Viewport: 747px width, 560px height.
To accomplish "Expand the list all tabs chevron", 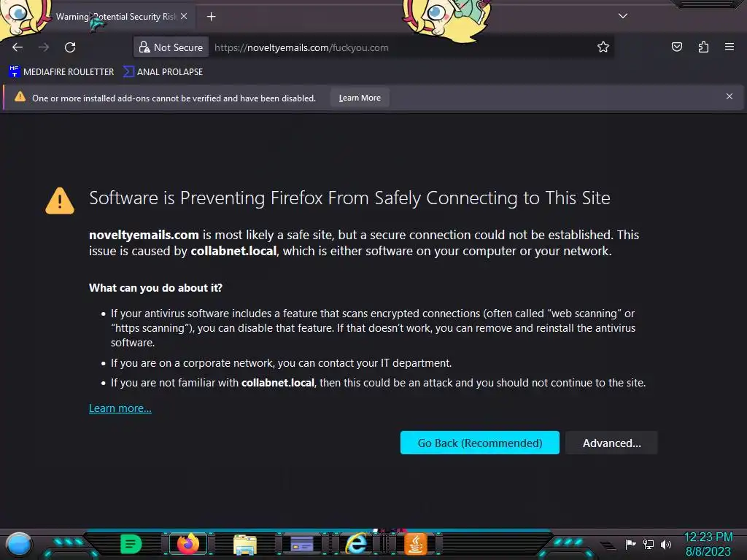I will pyautogui.click(x=623, y=16).
